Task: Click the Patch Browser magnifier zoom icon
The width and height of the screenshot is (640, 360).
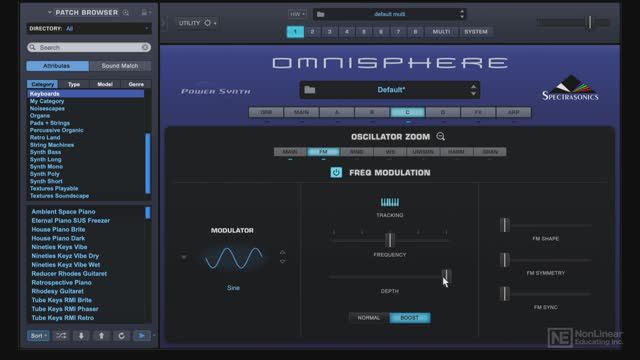Action: point(126,13)
